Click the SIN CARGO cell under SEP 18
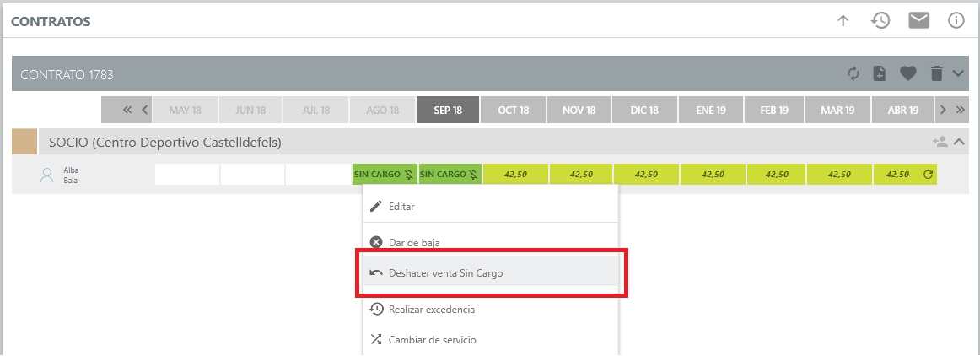The width and height of the screenshot is (980, 356). tap(450, 175)
